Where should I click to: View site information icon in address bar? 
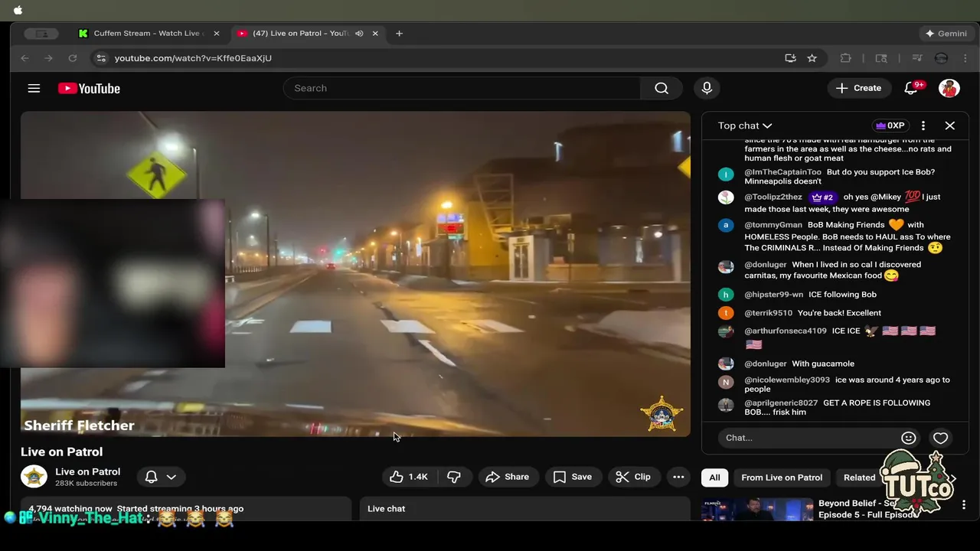101,58
